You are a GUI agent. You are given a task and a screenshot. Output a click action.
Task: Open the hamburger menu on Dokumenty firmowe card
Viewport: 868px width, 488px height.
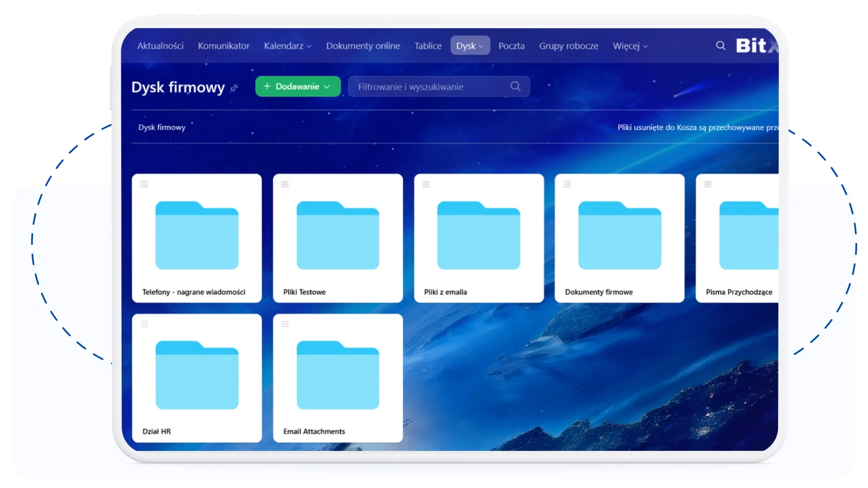pyautogui.click(x=567, y=184)
